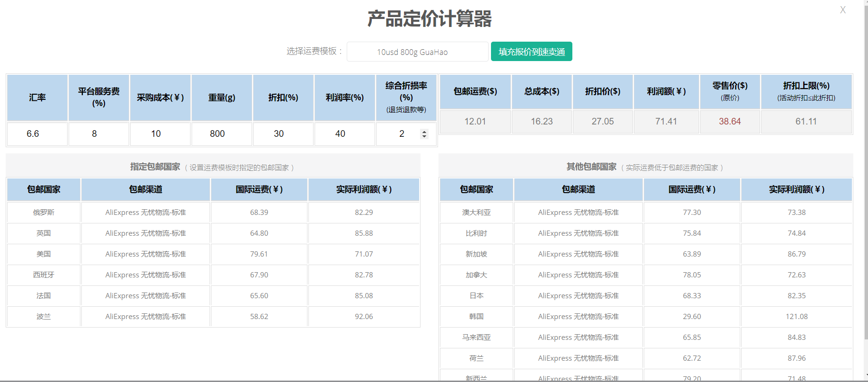Select the 荷兰 country row

click(646, 358)
